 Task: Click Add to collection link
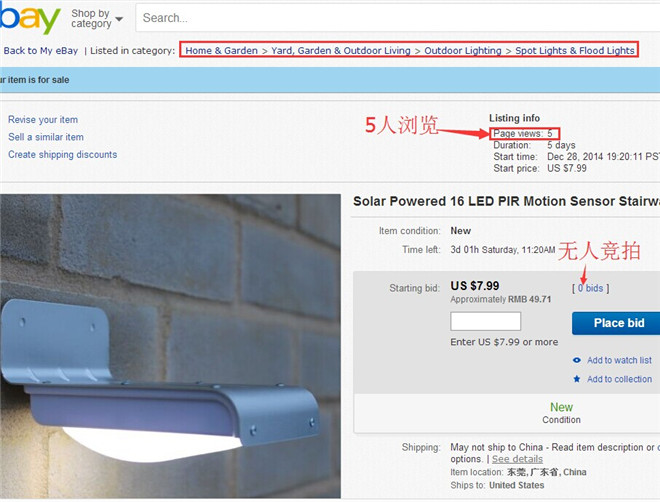[619, 379]
